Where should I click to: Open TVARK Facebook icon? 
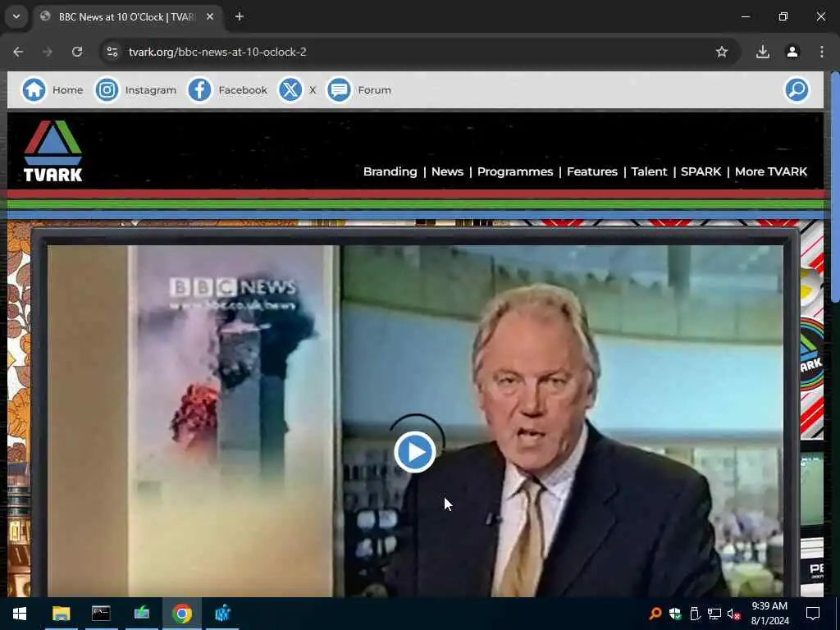200,90
